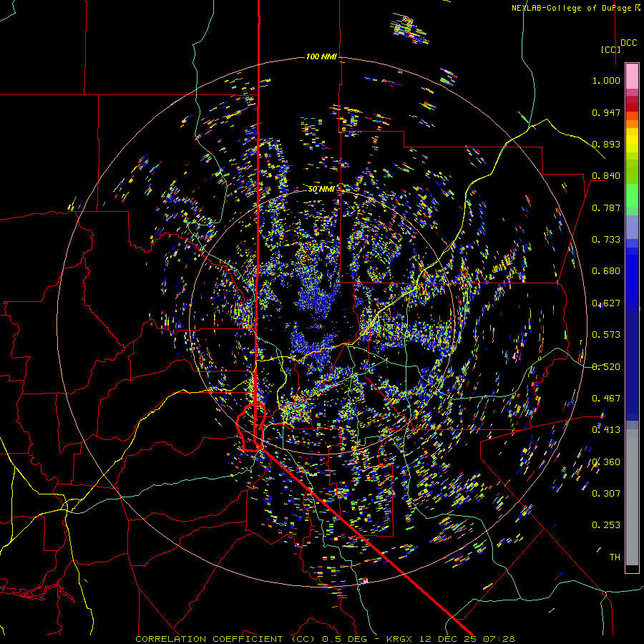The image size is (644, 644).
Task: Click the 50 NMI range ring label
Action: [x=321, y=190]
